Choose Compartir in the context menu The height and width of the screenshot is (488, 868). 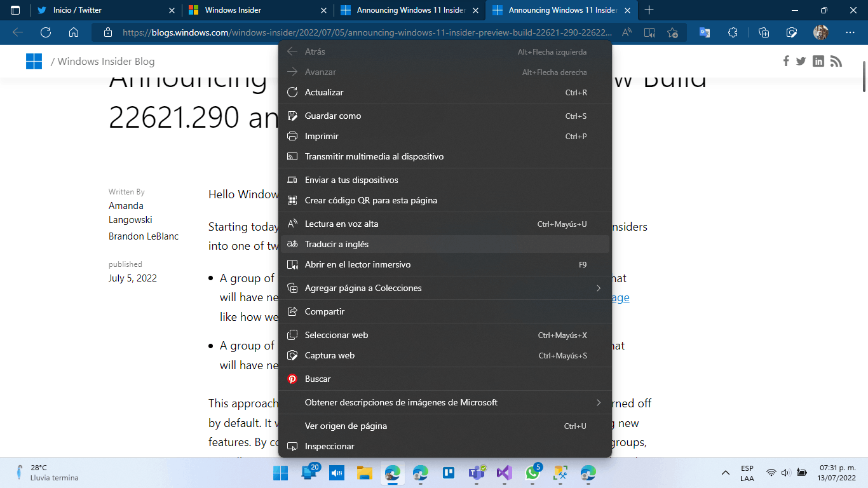coord(445,311)
